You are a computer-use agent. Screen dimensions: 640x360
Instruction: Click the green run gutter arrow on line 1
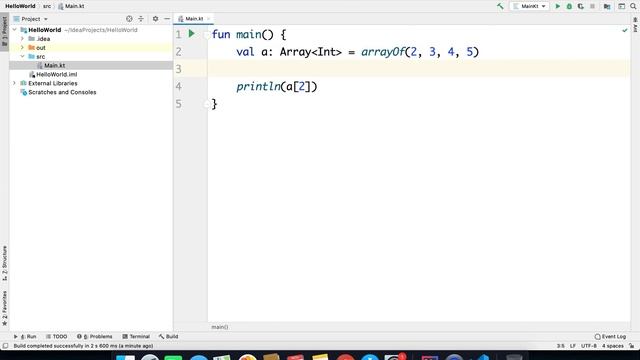tap(191, 34)
